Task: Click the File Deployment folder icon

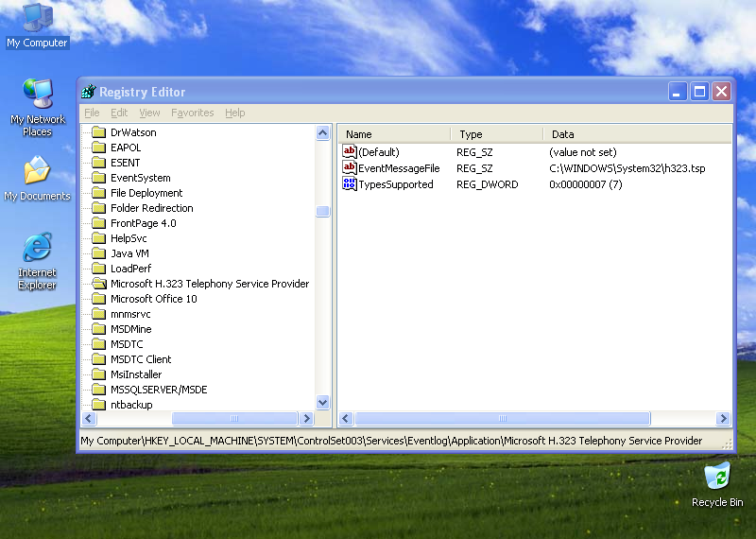Action: pyautogui.click(x=99, y=193)
